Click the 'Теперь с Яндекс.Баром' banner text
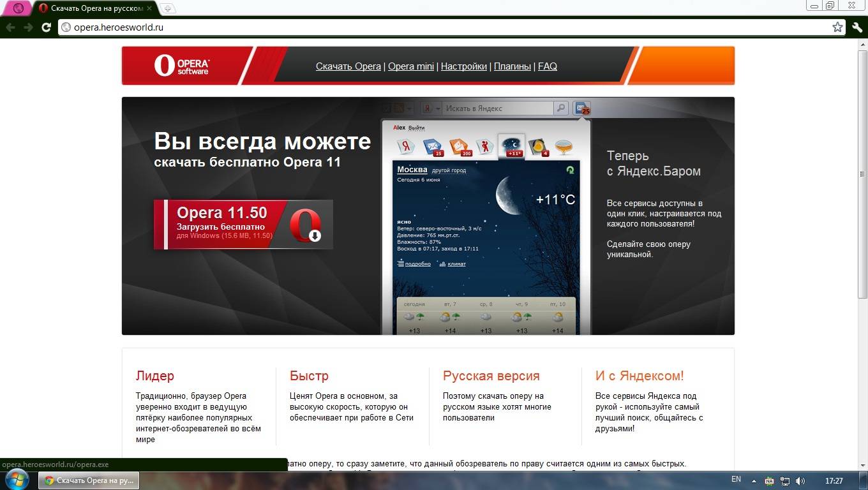The image size is (868, 490). click(x=654, y=163)
